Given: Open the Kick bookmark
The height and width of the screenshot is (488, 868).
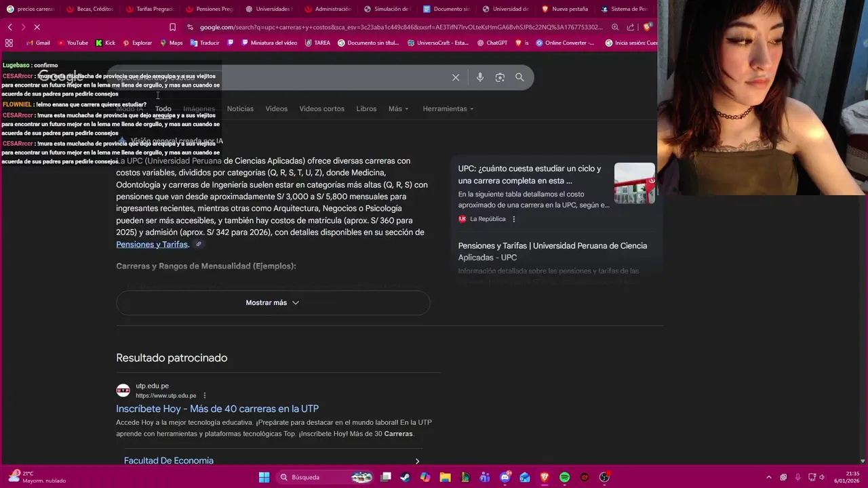Looking at the screenshot, I should pyautogui.click(x=105, y=43).
